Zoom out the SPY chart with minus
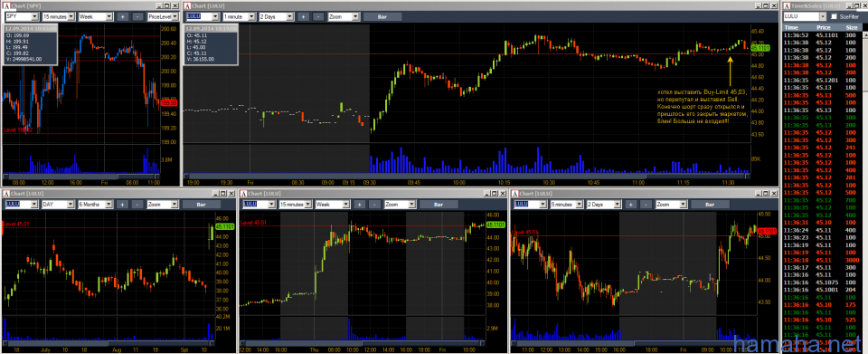The width and height of the screenshot is (868, 354). pyautogui.click(x=137, y=16)
